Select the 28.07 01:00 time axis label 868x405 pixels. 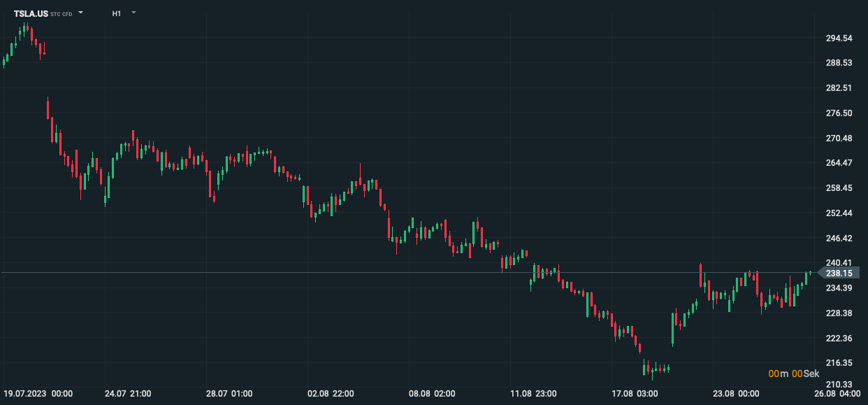point(229,394)
